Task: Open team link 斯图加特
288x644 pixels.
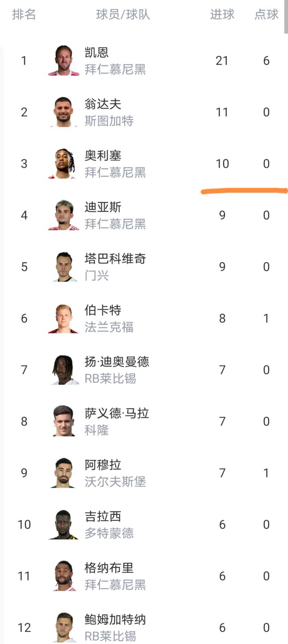Action: pyautogui.click(x=109, y=121)
